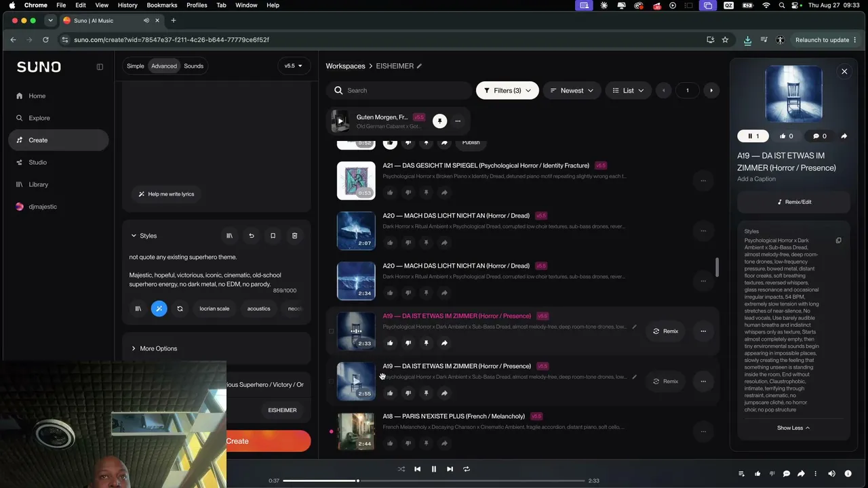
Task: Skip to the previous track
Action: pos(417,469)
